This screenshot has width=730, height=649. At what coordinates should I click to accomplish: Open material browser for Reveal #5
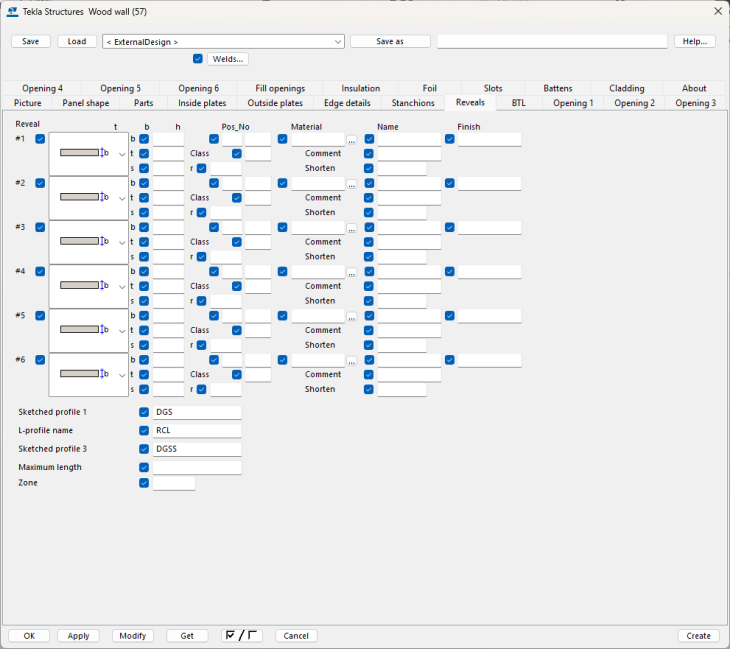[x=351, y=317]
